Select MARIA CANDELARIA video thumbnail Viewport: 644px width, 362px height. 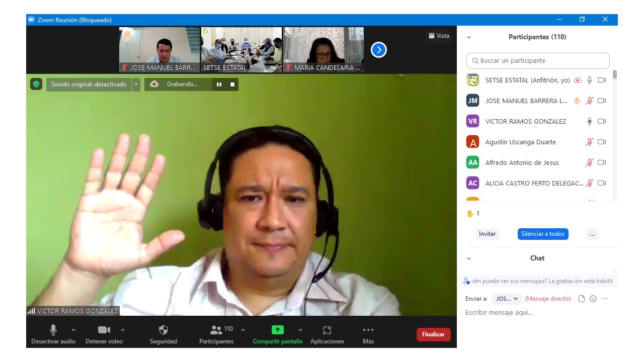(x=324, y=50)
